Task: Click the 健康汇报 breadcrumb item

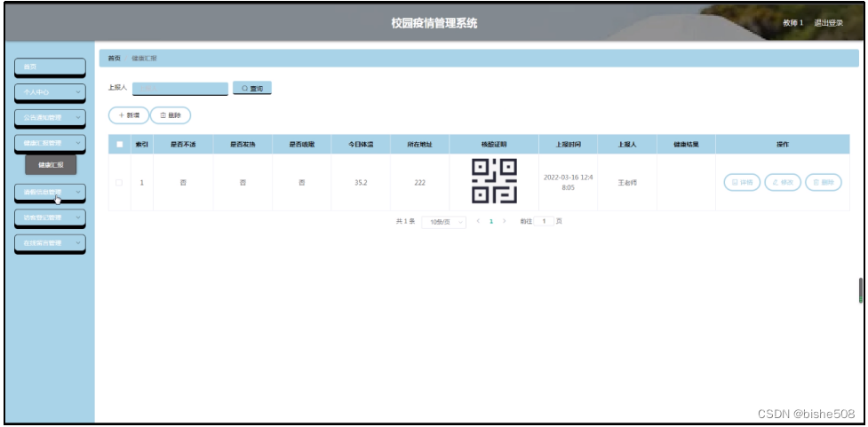Action: (x=144, y=58)
